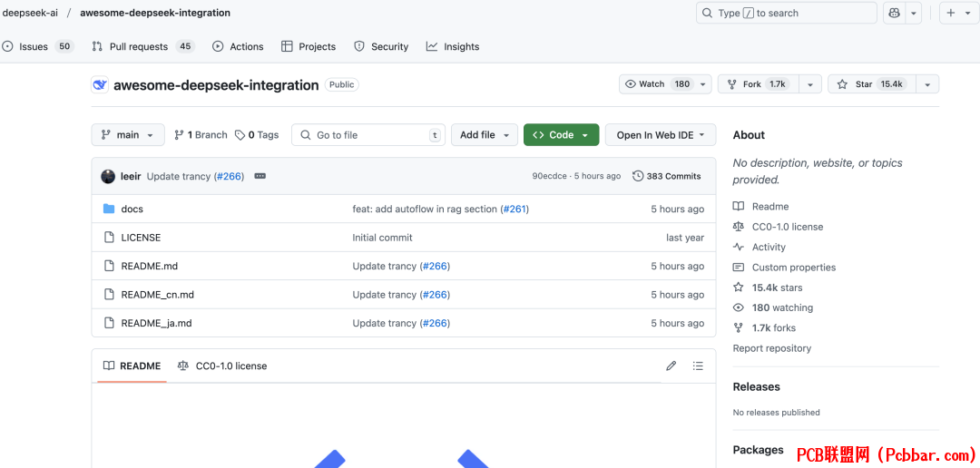Image resolution: width=980 pixels, height=468 pixels.
Task: Open the green Code dropdown button
Action: [562, 135]
